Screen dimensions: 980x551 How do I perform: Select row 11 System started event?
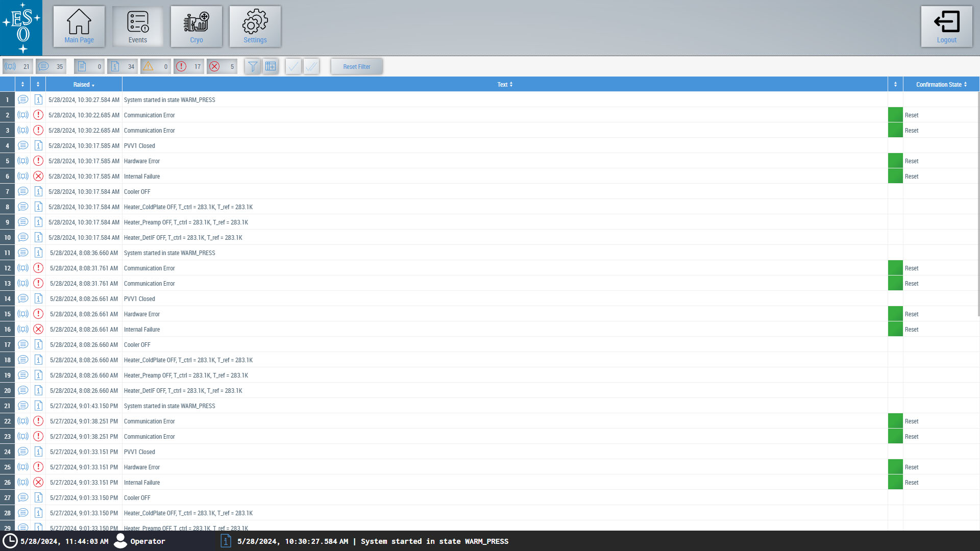click(x=169, y=253)
